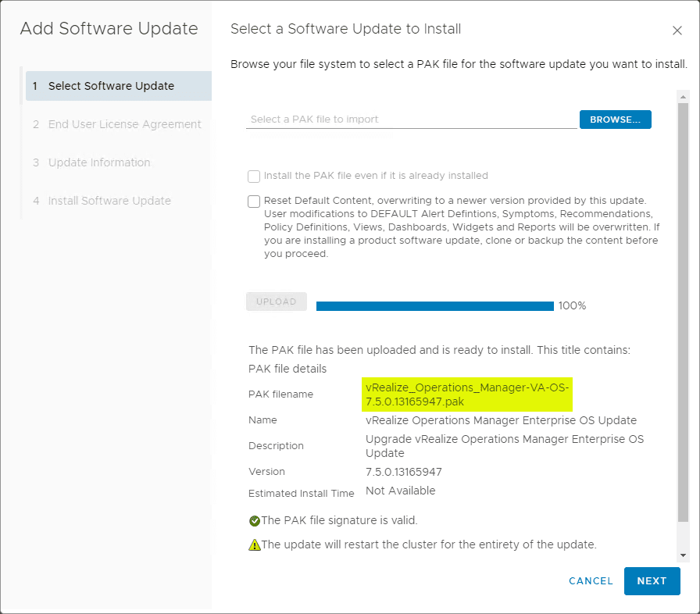
Task: Check Install the PAK file even if already installed
Action: (254, 177)
